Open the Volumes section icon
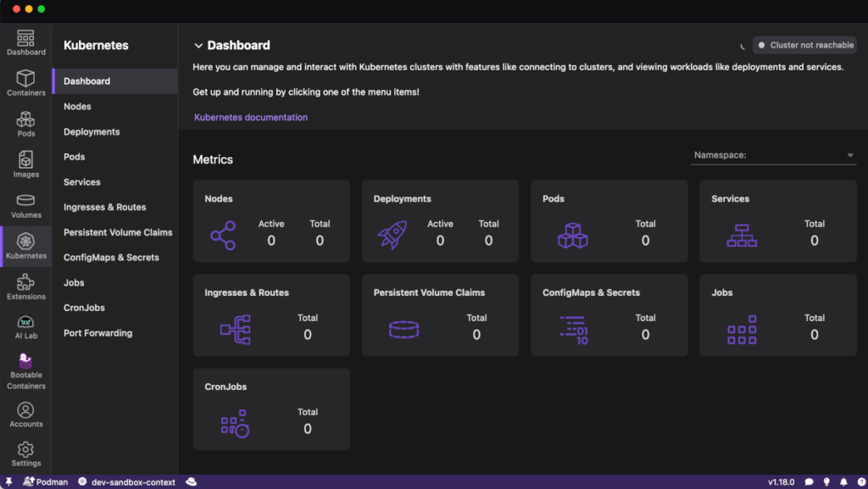The width and height of the screenshot is (868, 489). [26, 205]
